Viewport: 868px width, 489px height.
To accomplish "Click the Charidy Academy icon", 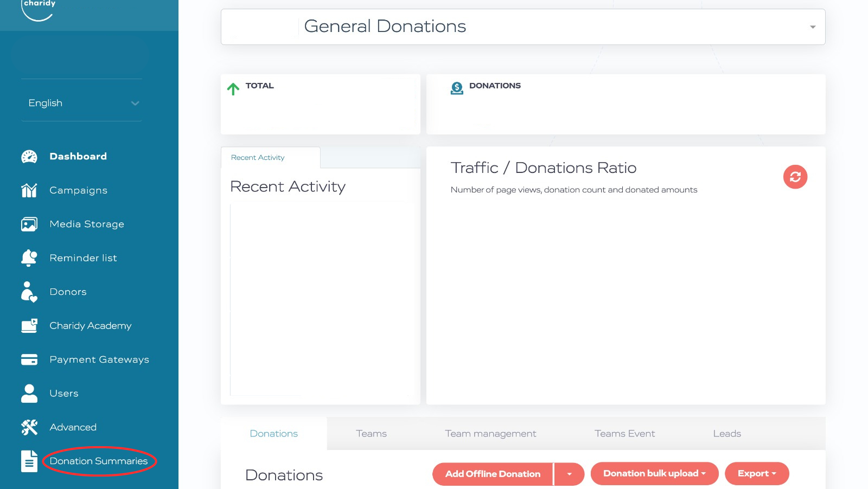I will point(29,326).
